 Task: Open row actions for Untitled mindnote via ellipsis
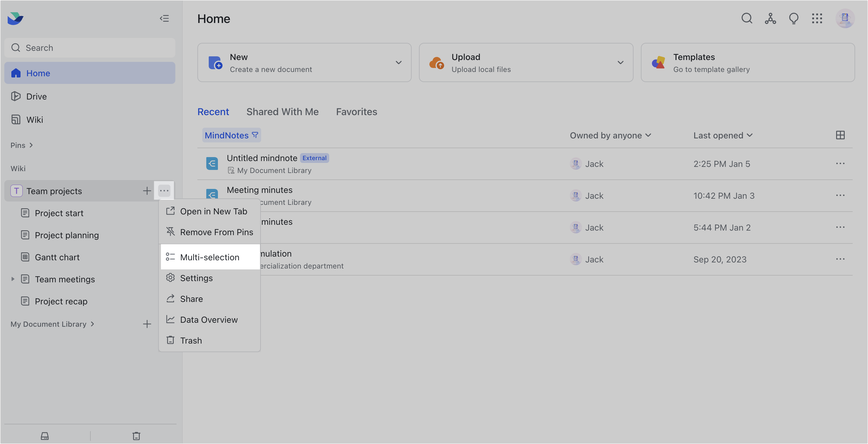pos(840,164)
